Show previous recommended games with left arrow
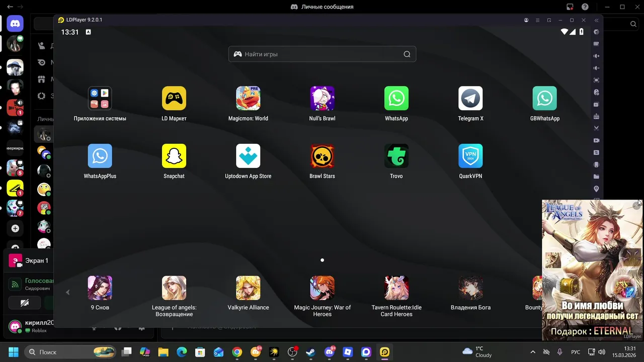The width and height of the screenshot is (644, 362). pos(68,292)
